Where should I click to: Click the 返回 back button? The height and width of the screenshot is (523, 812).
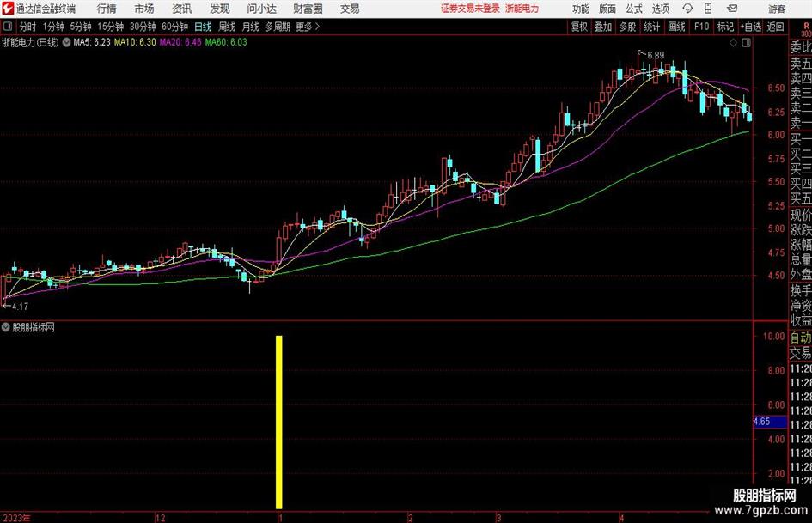point(775,27)
